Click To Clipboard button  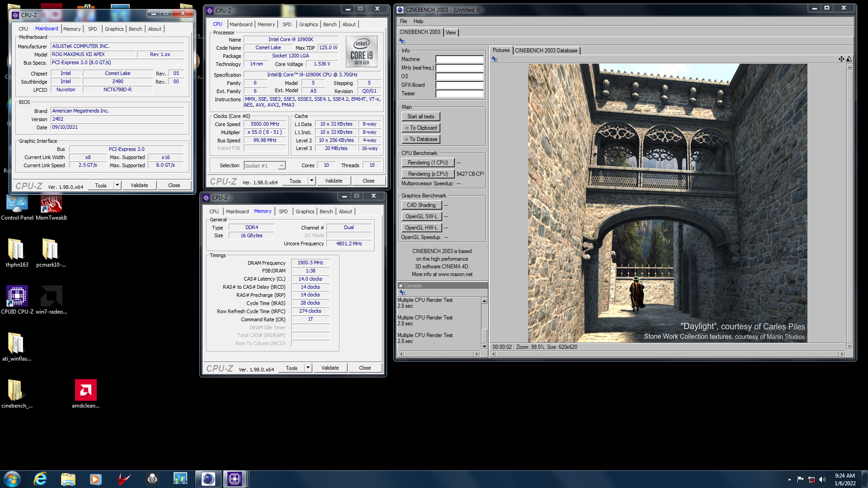tap(420, 128)
